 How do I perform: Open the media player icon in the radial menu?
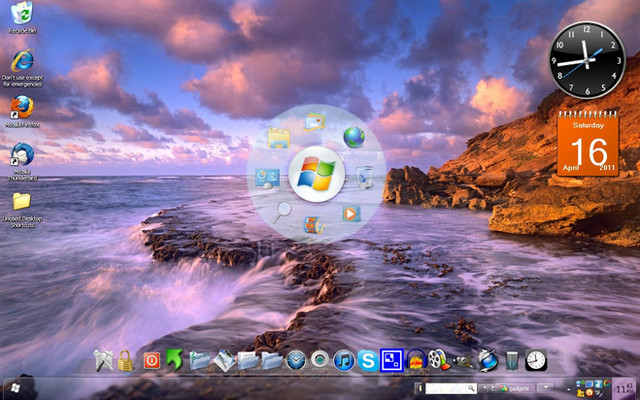(351, 213)
